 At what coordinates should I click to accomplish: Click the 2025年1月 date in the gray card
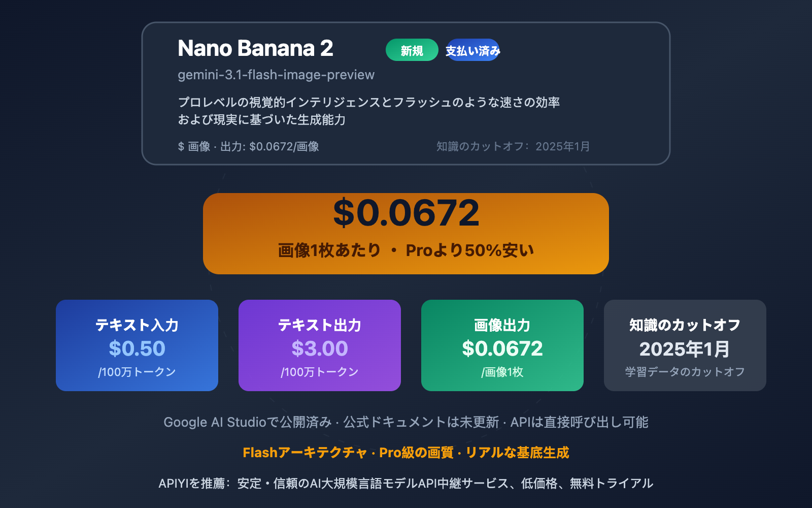pyautogui.click(x=685, y=349)
